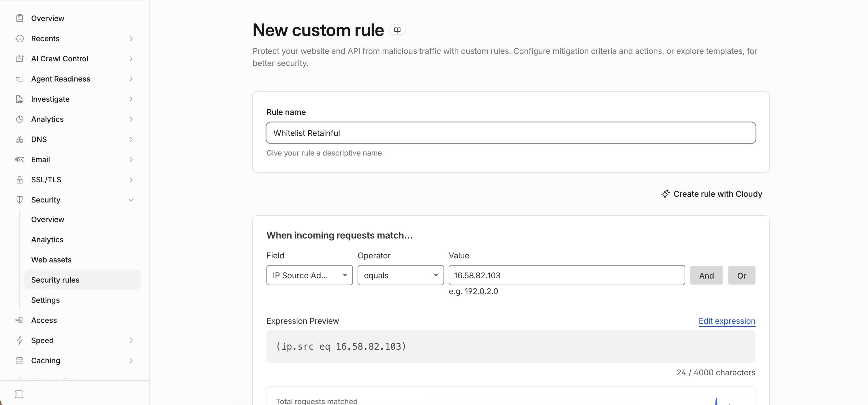Expand the Analytics menu chevron
The image size is (868, 405).
click(131, 119)
